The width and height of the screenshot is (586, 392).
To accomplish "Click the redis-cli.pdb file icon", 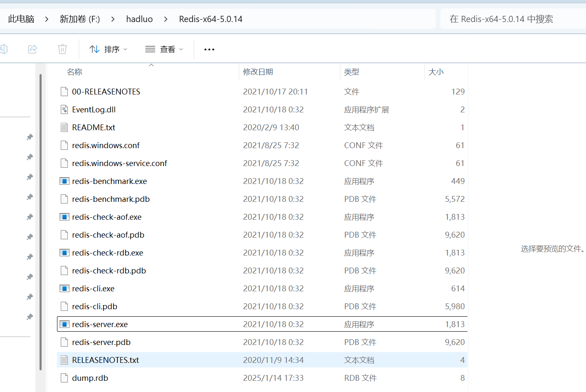I will [64, 306].
